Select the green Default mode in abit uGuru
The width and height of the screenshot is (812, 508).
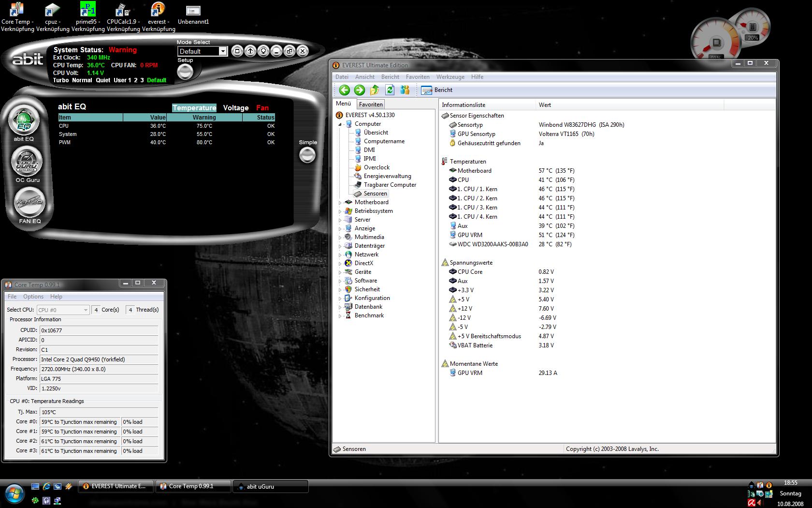coord(157,80)
